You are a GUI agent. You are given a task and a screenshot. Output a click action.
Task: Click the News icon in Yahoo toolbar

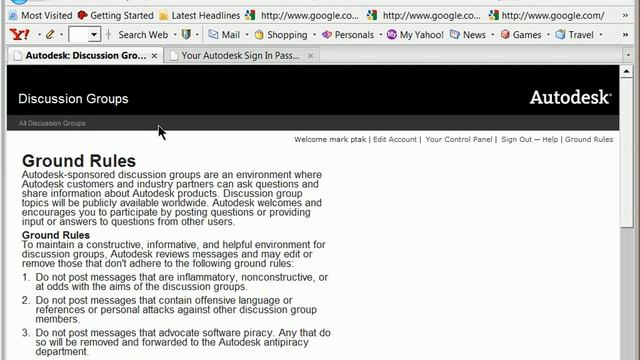(455, 35)
